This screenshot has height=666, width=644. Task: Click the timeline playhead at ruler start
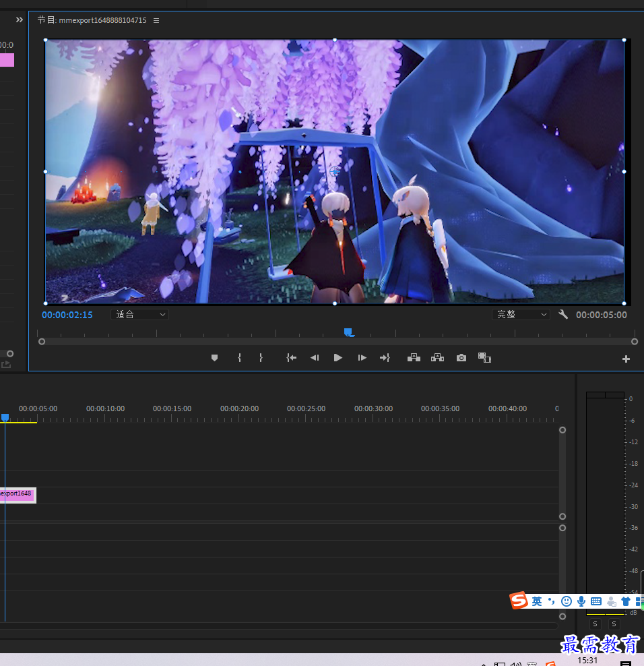click(x=5, y=417)
